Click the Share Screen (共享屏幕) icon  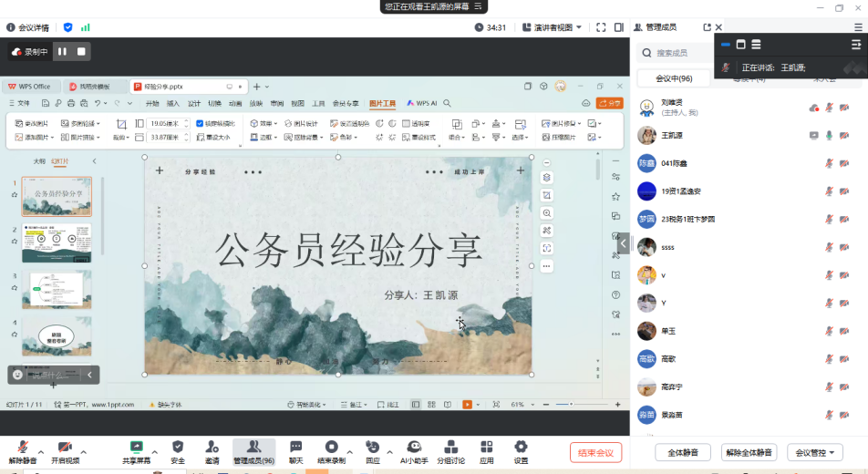[x=137, y=447]
